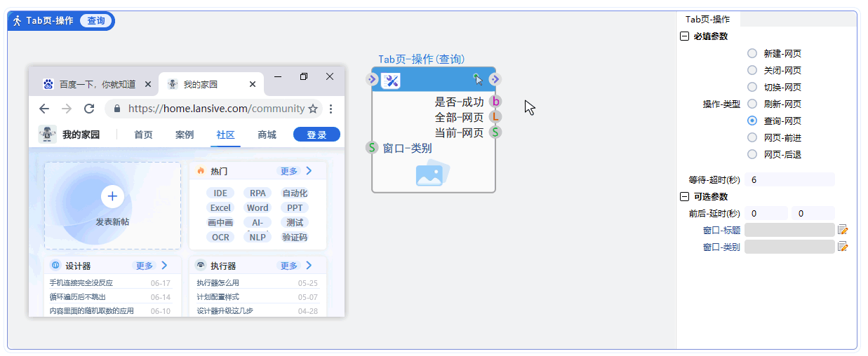This screenshot has height=356, width=868.
Task: Click the RPA tag
Action: coord(258,193)
